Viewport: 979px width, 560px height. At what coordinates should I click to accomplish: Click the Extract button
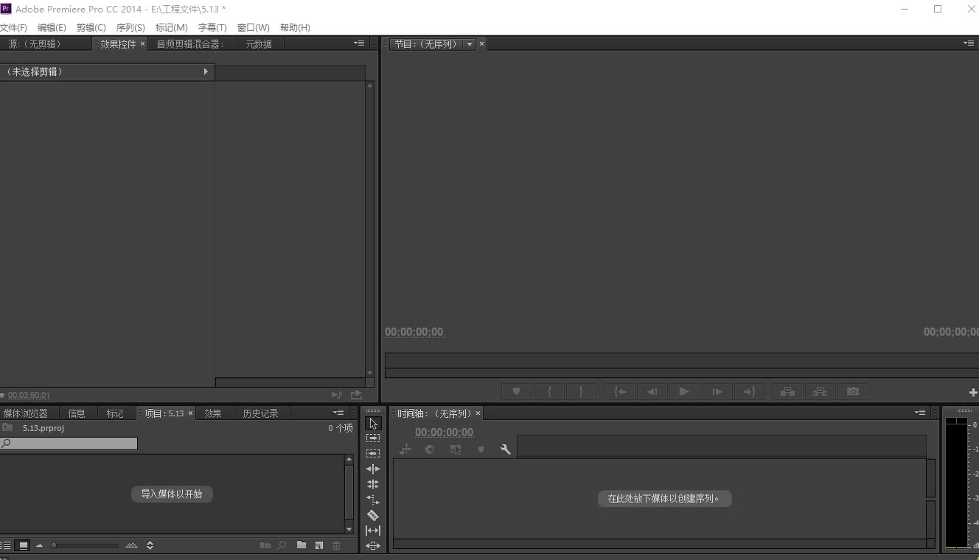821,391
